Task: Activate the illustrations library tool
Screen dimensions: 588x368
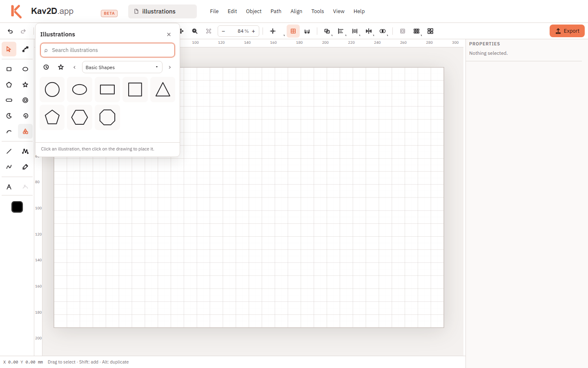Action: coord(25,132)
